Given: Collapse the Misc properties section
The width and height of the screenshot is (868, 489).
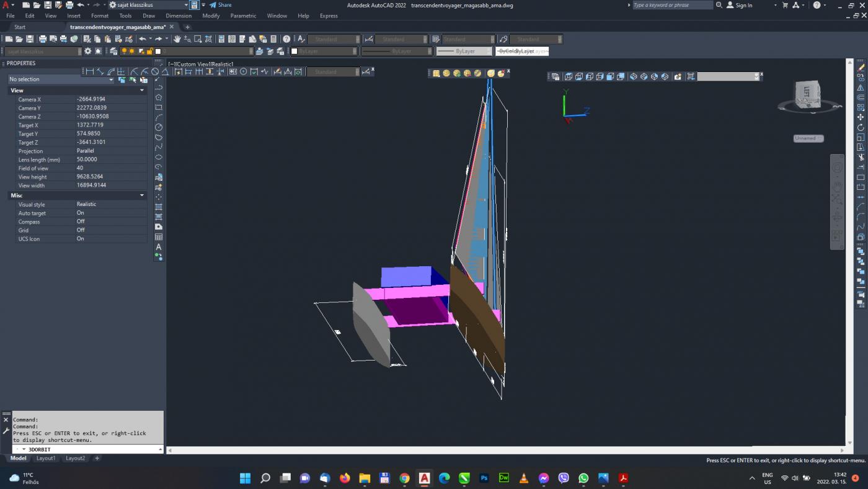Looking at the screenshot, I should pos(141,195).
